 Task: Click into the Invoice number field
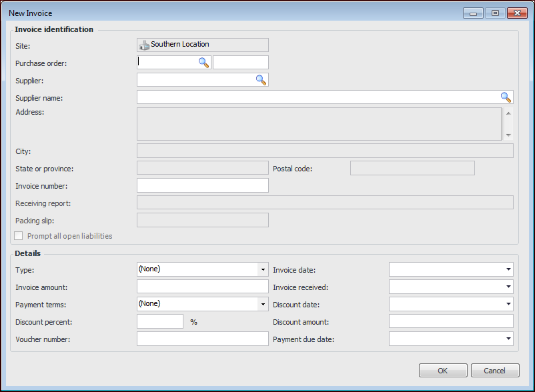pyautogui.click(x=202, y=185)
